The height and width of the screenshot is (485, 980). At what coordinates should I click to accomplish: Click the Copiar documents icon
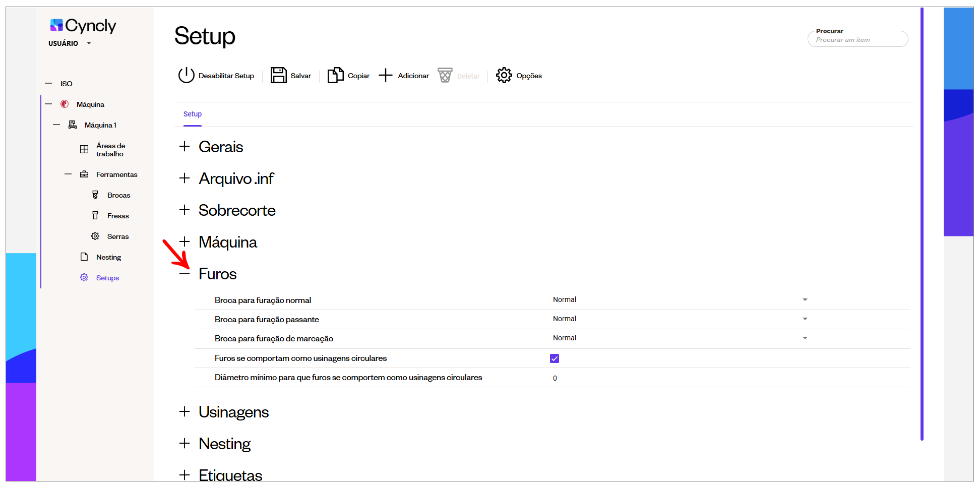(336, 76)
